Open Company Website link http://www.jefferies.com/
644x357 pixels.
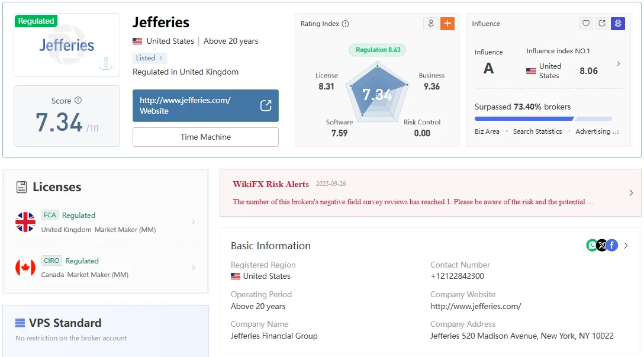(x=476, y=306)
